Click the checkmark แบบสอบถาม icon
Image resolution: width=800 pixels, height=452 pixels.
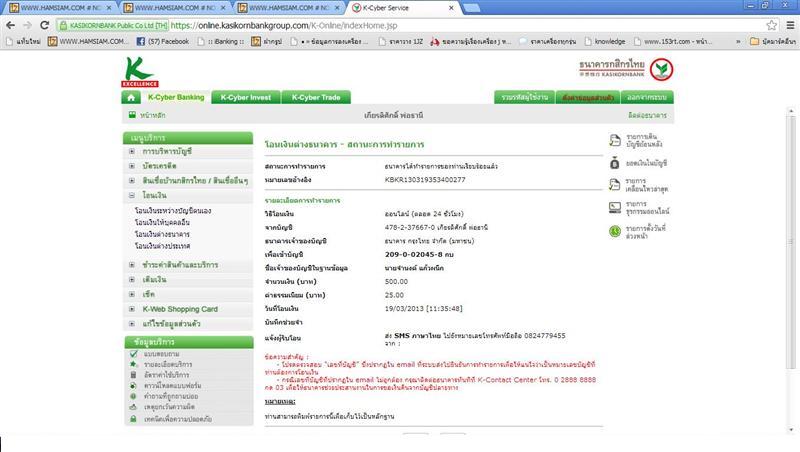133,354
